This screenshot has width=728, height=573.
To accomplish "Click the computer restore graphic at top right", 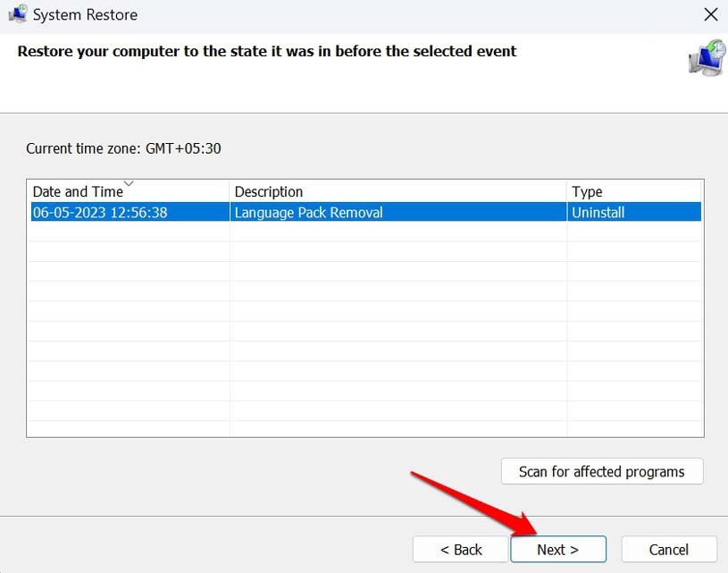I will coord(705,57).
